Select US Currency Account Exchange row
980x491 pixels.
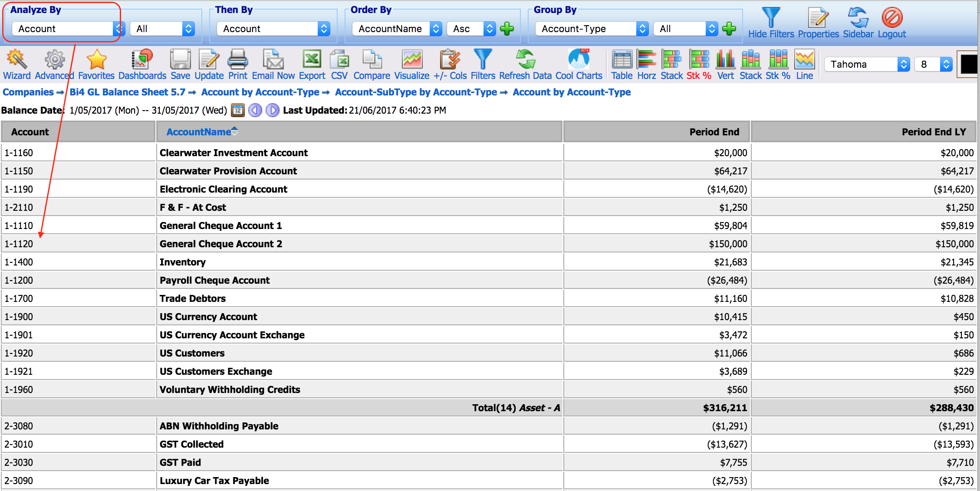pos(489,335)
